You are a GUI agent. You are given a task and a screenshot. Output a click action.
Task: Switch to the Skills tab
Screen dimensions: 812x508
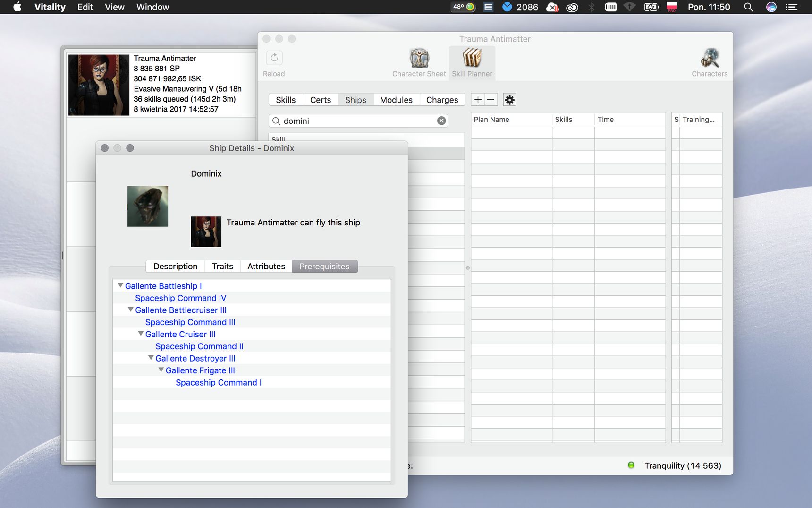pyautogui.click(x=286, y=100)
